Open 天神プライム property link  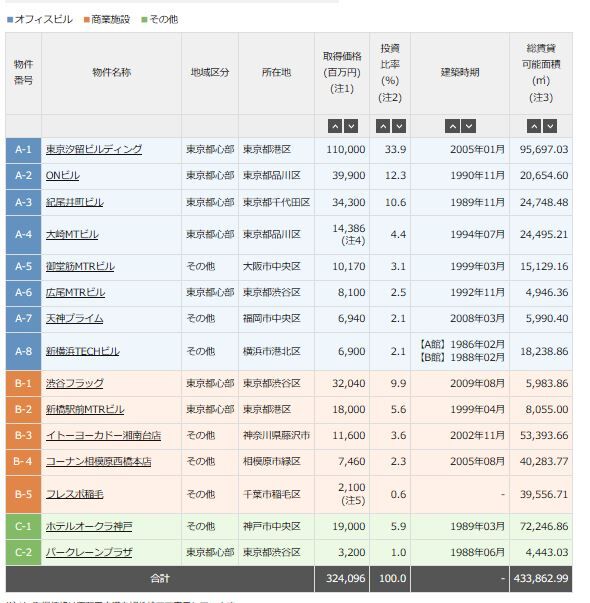(x=75, y=318)
